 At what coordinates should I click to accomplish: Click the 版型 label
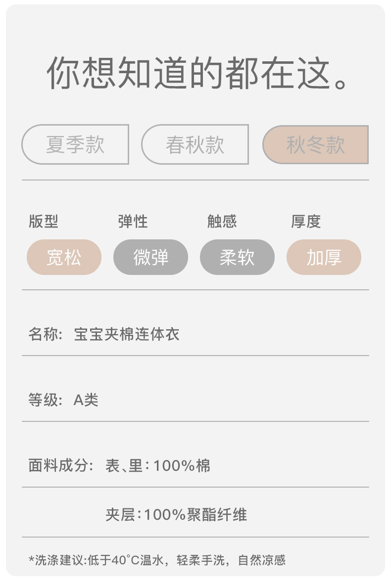(44, 222)
